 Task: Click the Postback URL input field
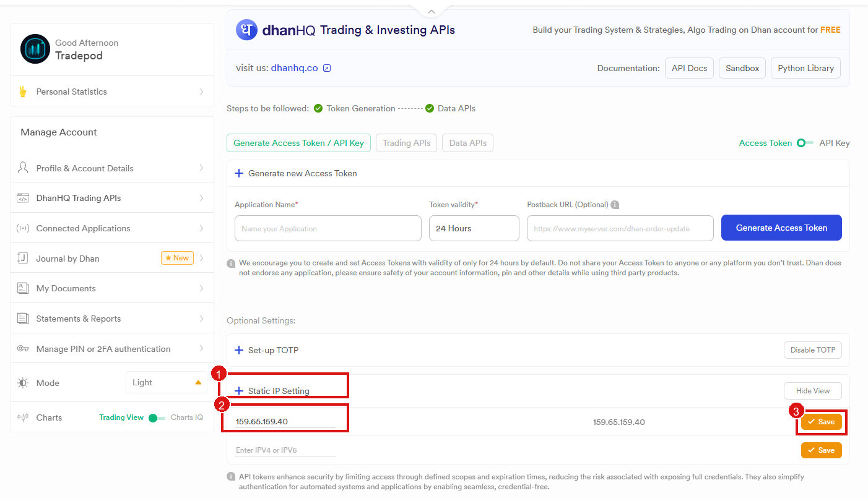coord(620,228)
